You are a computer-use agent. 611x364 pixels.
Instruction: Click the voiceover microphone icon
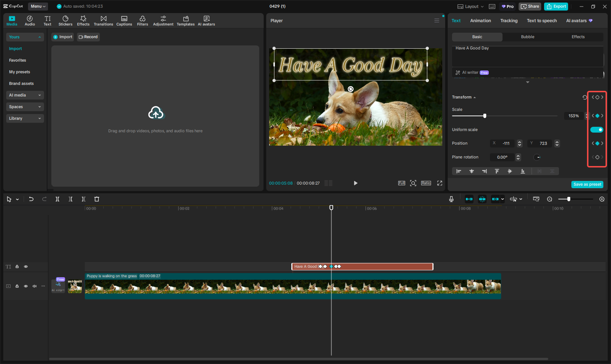click(x=451, y=199)
